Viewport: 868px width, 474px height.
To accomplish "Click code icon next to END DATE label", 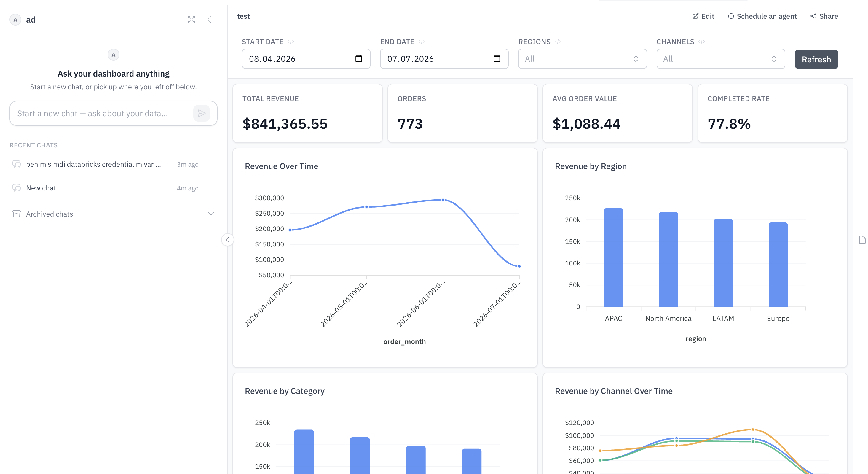I will pos(422,42).
